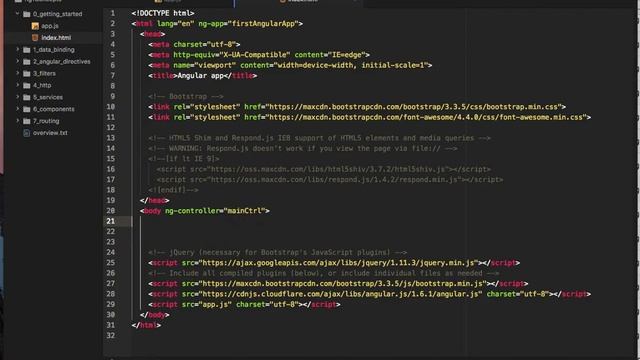Screen dimensions: 640x360
Task: Click the 7_routing folder icon
Action: pos(27,121)
